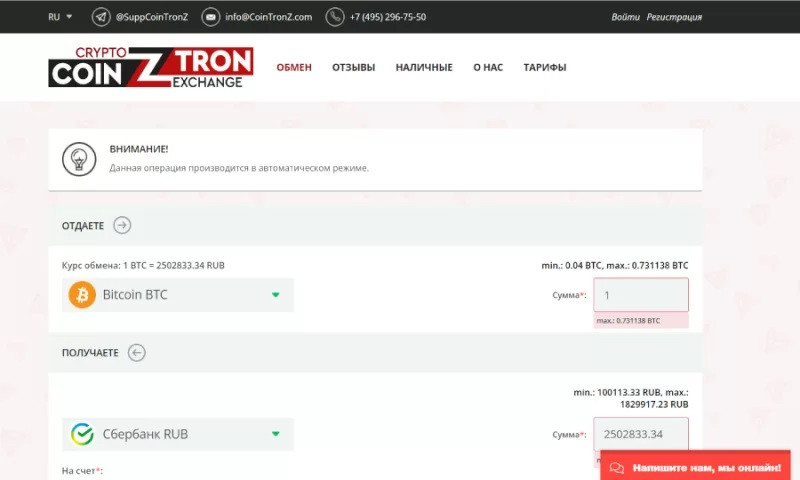Click the email envelope icon
Screen dimensions: 800x480
point(211,17)
